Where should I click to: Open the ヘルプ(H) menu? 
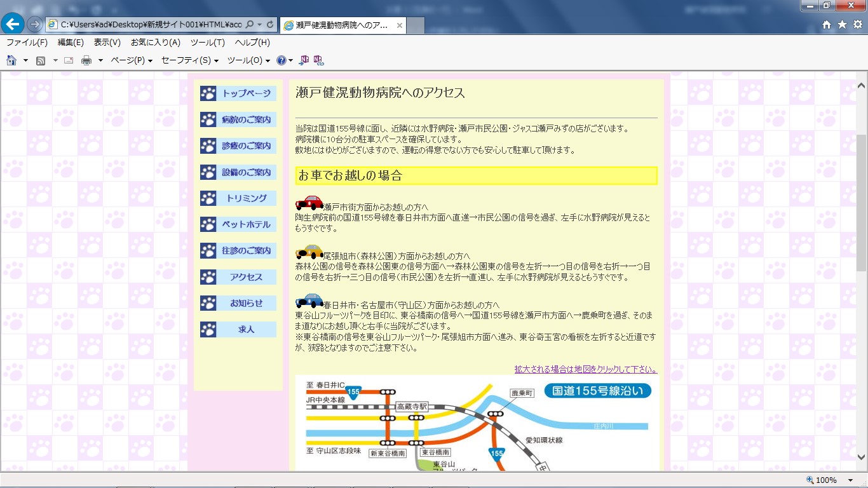tap(252, 43)
